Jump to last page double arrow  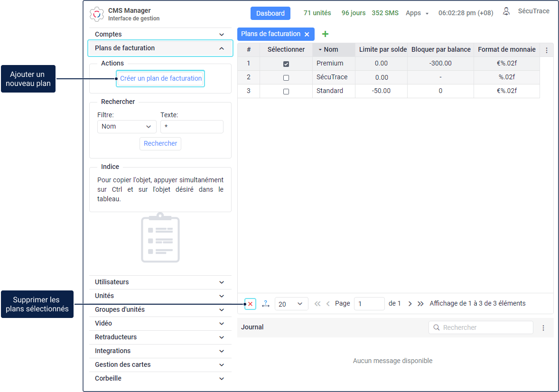click(420, 304)
